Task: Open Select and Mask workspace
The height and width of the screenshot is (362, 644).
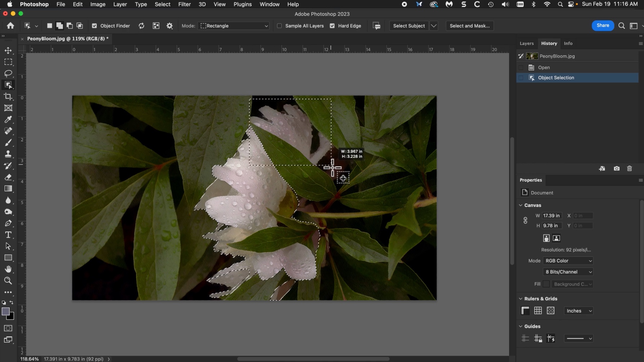Action: [x=469, y=26]
